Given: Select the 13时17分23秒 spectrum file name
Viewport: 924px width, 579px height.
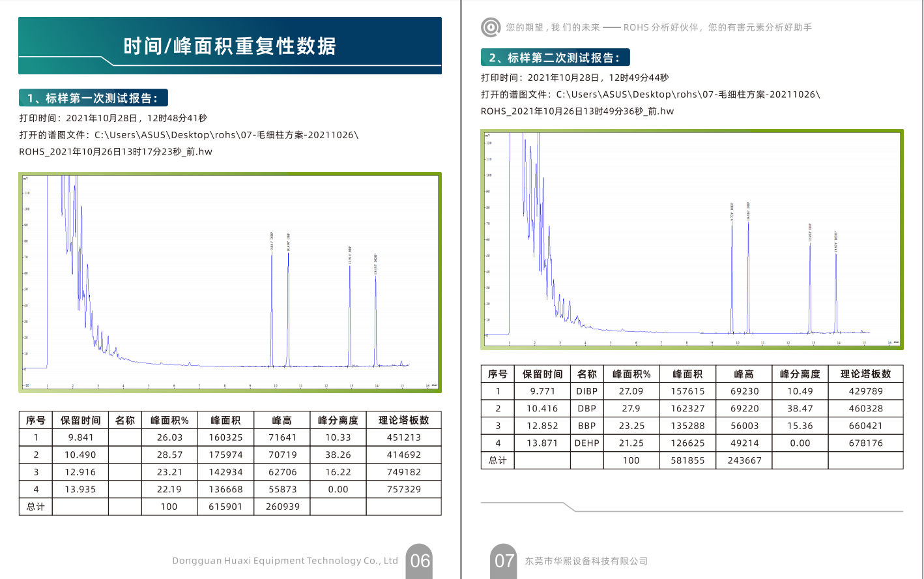Looking at the screenshot, I should click(116, 152).
